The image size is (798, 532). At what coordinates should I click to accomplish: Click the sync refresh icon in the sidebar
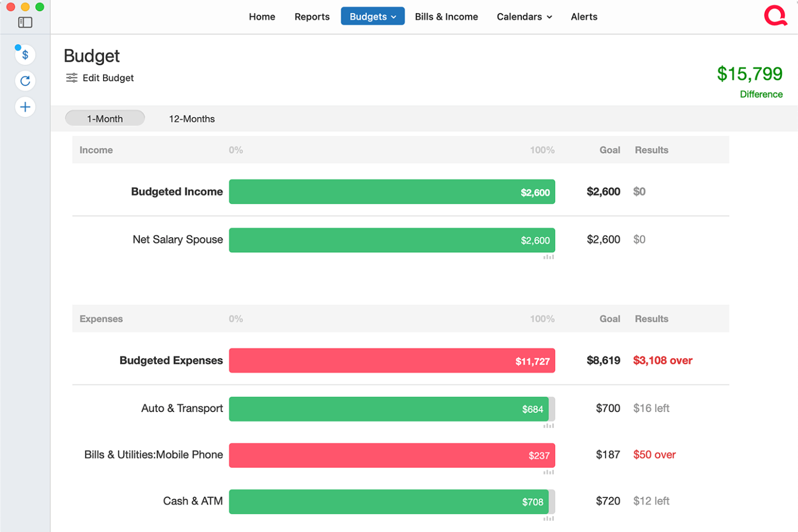click(25, 81)
